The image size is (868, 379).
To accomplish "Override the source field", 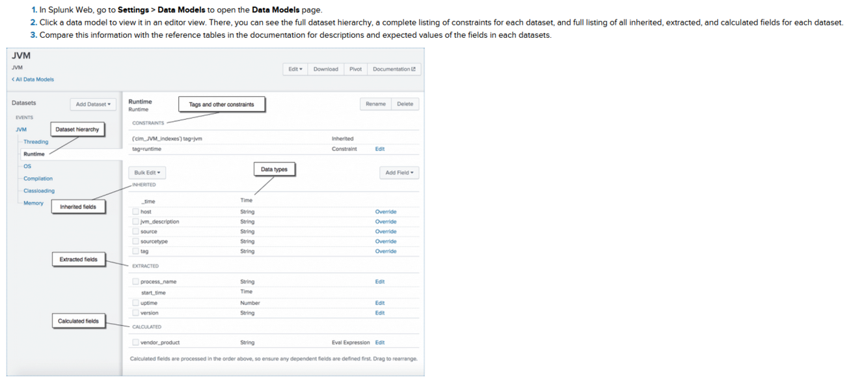I will coord(386,231).
